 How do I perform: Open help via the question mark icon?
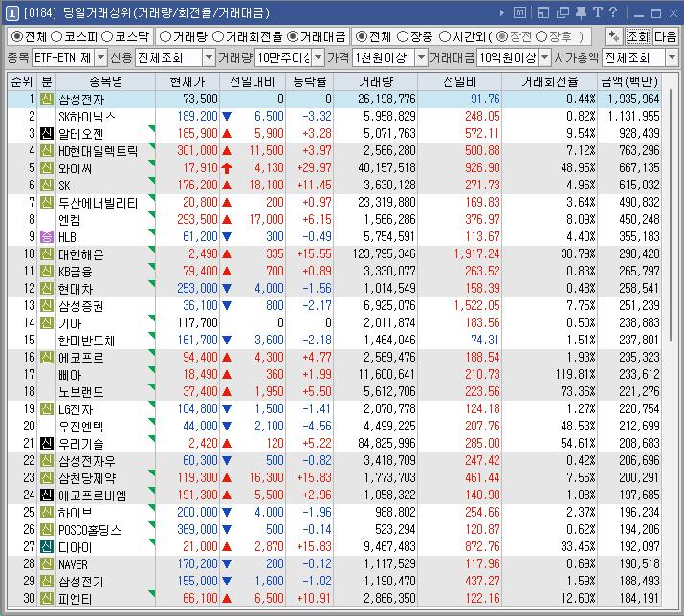[613, 12]
